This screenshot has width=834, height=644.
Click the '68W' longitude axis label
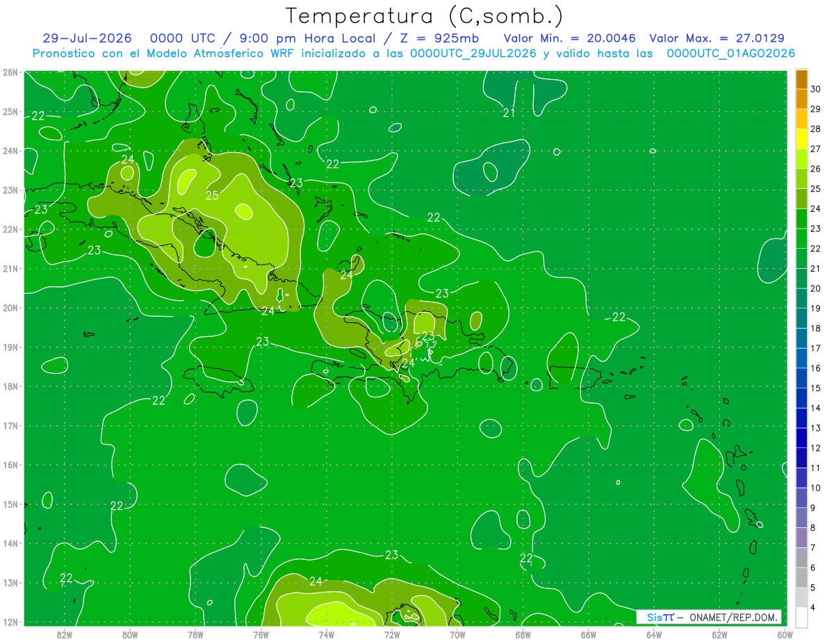pyautogui.click(x=523, y=634)
